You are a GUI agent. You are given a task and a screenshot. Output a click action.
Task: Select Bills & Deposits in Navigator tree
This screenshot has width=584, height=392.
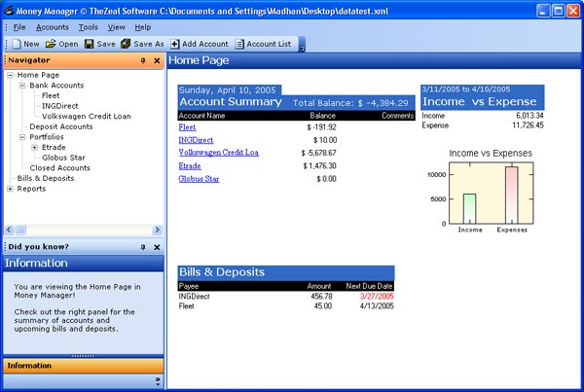(x=45, y=178)
